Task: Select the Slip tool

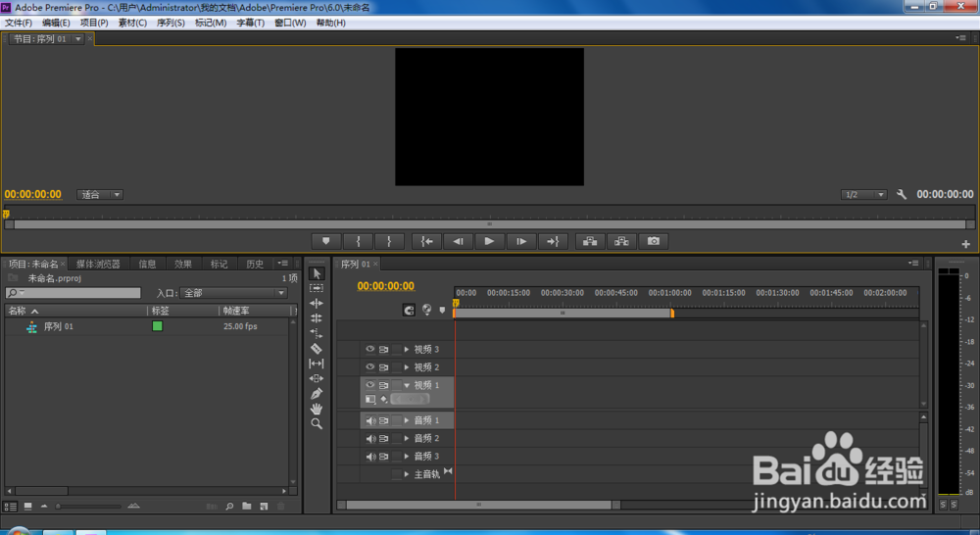Action: (x=317, y=364)
